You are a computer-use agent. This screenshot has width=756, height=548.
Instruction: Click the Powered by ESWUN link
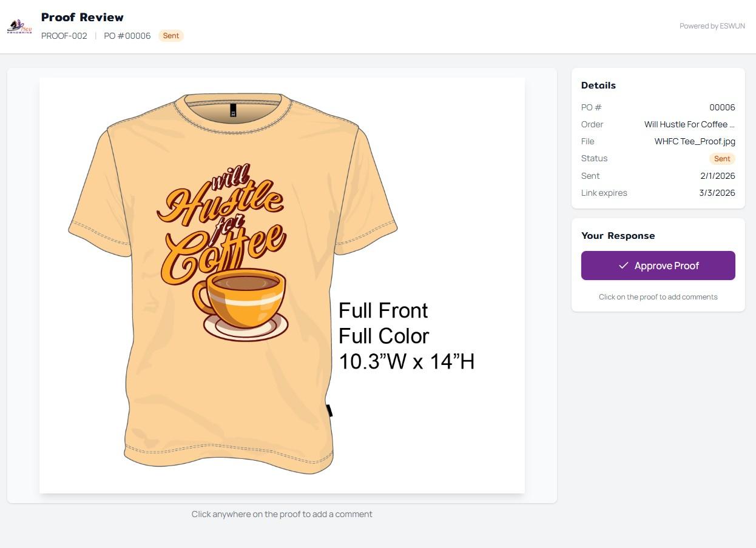(x=712, y=26)
